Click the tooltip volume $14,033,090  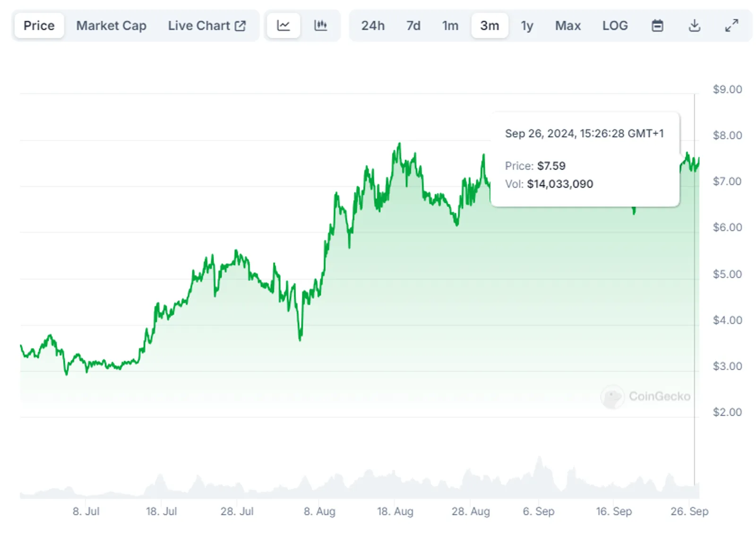[560, 184]
